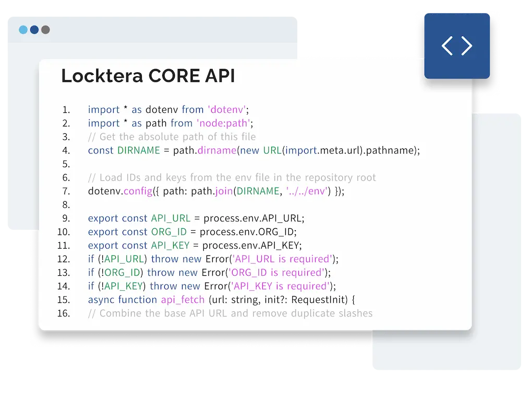Click the async function api_fetch line
The height and width of the screenshot is (401, 532).
click(222, 300)
